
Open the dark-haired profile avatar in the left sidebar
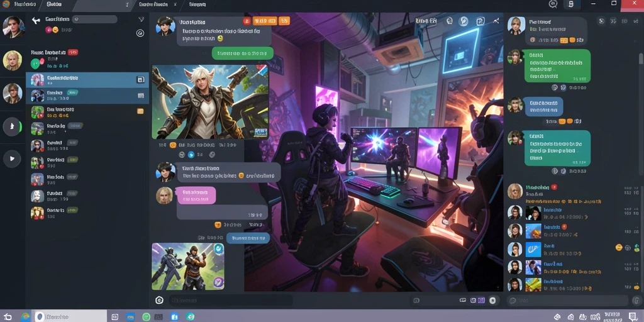(x=13, y=26)
